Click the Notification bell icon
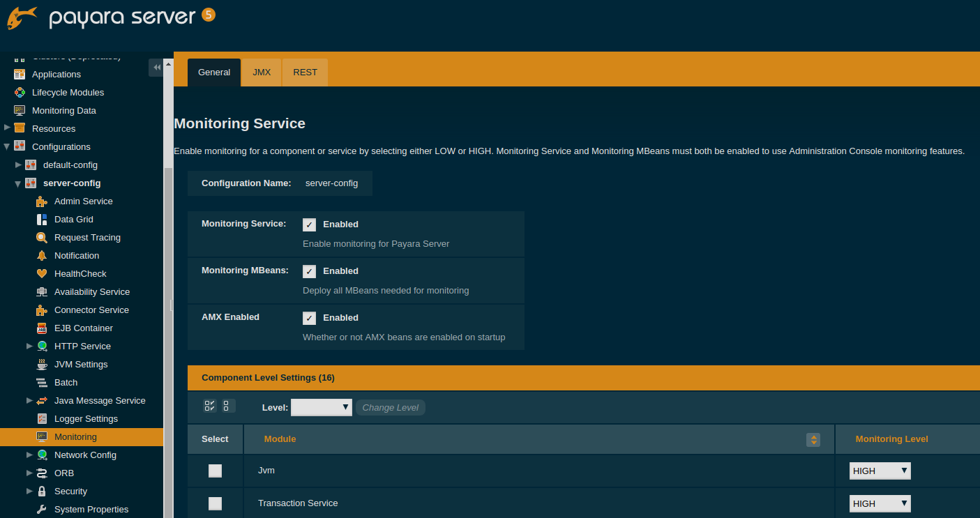The image size is (980, 518). [42, 256]
